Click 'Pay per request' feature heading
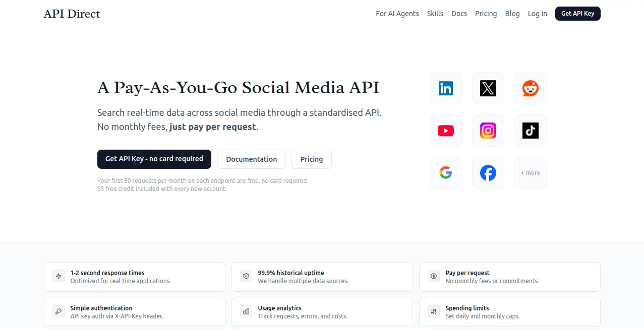 point(467,273)
